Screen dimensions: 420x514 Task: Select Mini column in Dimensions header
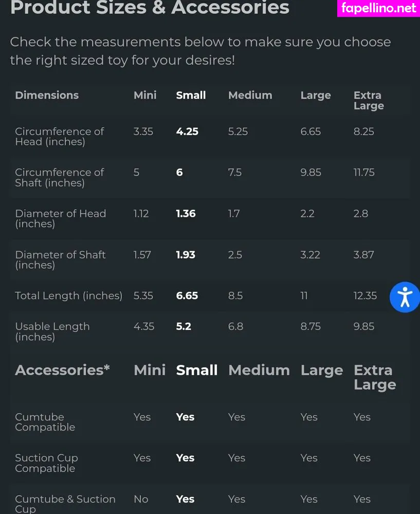[145, 95]
